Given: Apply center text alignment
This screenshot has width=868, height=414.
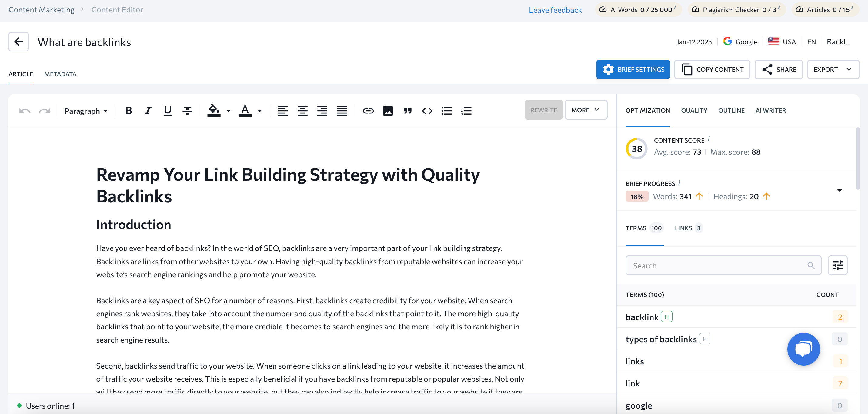Looking at the screenshot, I should (x=302, y=110).
